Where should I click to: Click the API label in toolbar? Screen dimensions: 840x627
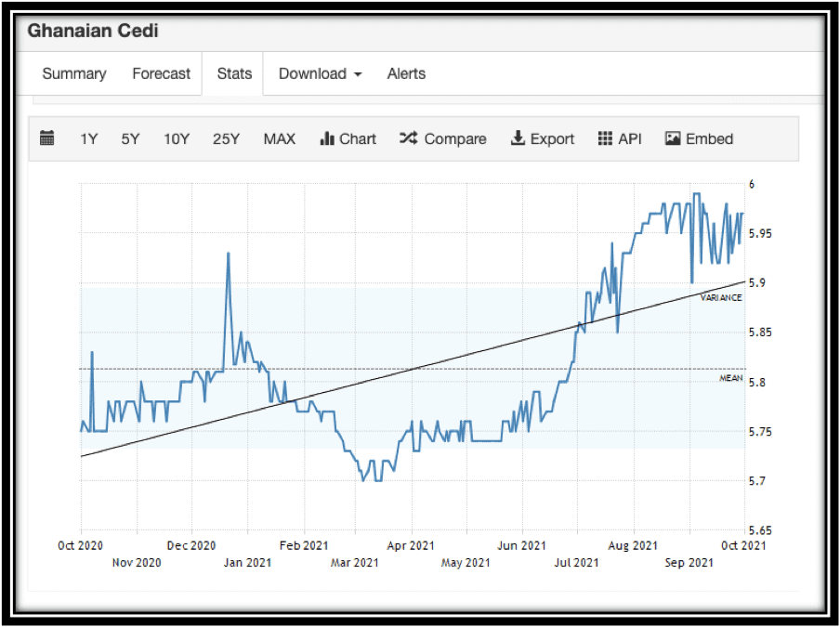tap(629, 139)
